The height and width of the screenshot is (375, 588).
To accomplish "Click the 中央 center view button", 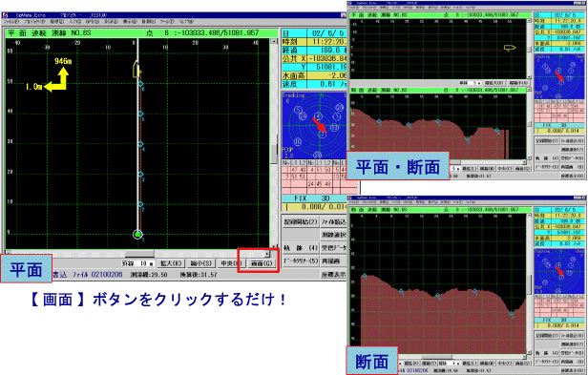I will coord(231,263).
